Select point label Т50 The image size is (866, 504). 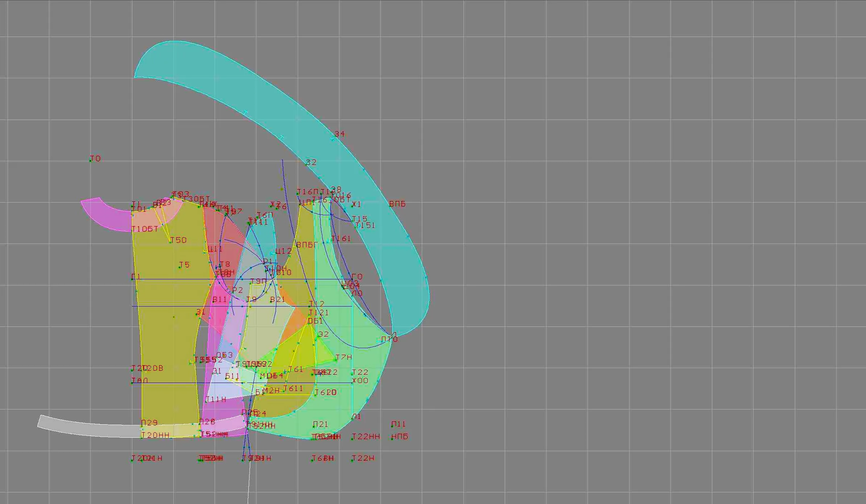coord(178,240)
